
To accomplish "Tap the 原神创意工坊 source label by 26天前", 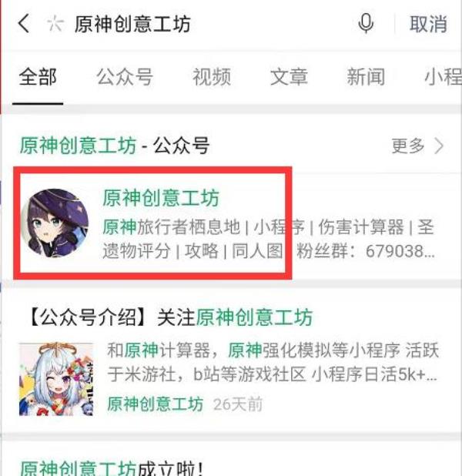I will (155, 404).
